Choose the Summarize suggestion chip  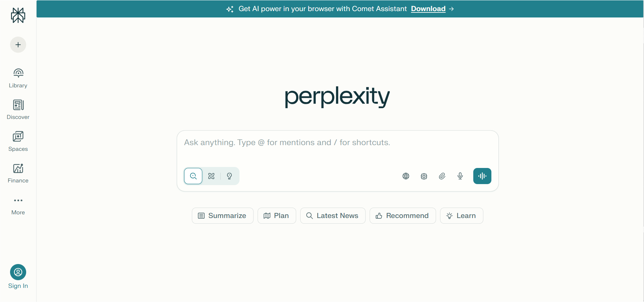222,216
